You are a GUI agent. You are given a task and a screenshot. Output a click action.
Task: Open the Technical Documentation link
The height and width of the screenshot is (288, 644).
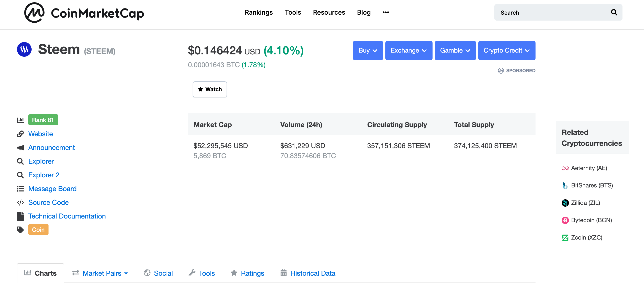point(67,216)
